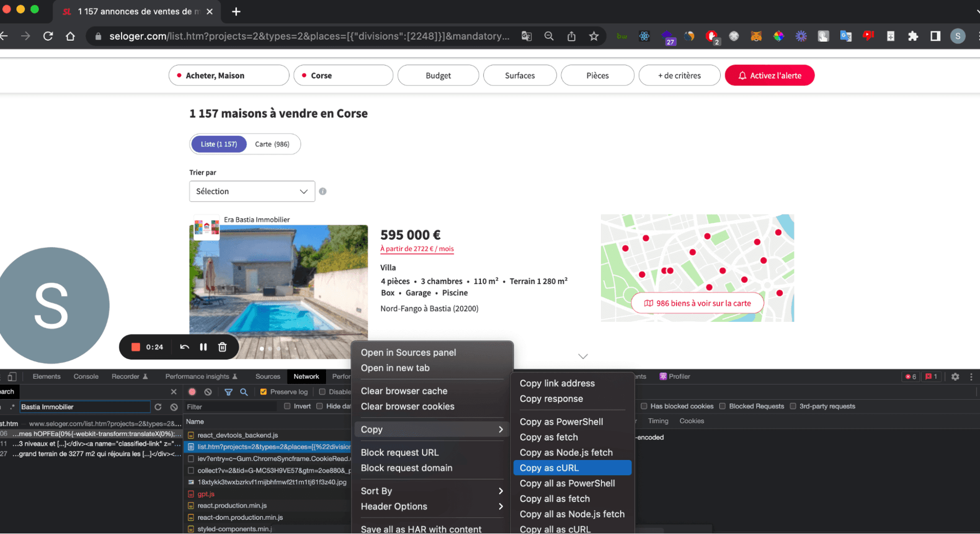980x534 pixels.
Task: Click the network Filter input field
Action: pos(230,408)
